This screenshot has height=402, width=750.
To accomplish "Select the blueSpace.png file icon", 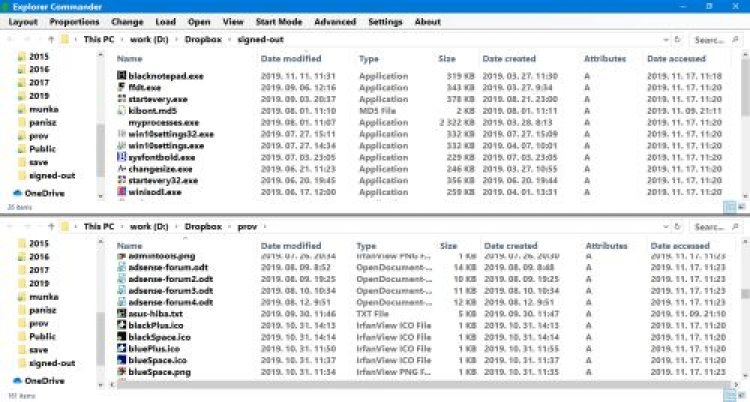I will coord(122,372).
